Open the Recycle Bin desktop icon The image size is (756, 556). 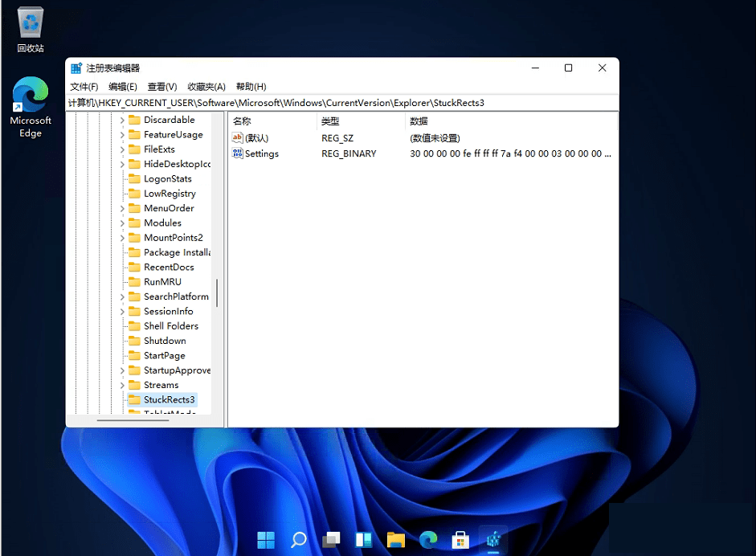click(x=31, y=24)
